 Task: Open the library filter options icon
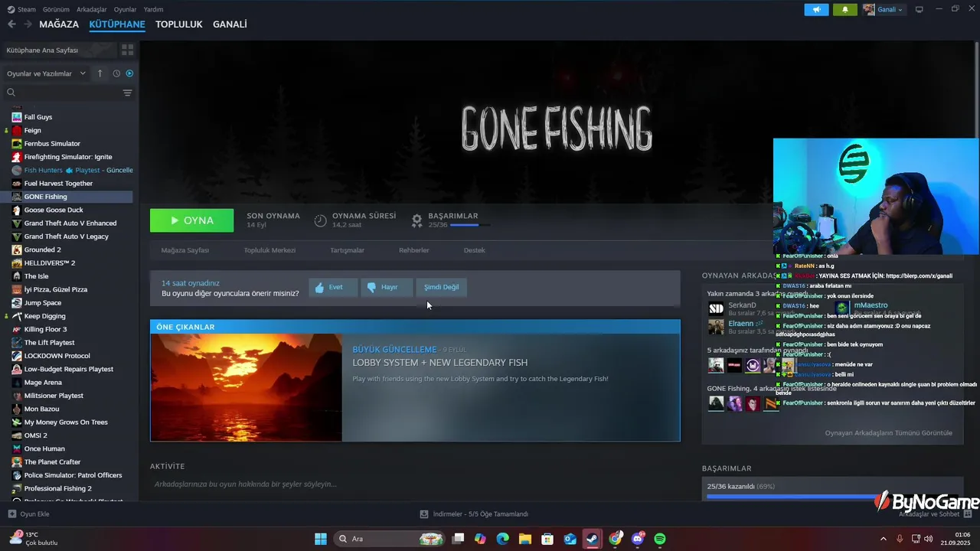(127, 93)
